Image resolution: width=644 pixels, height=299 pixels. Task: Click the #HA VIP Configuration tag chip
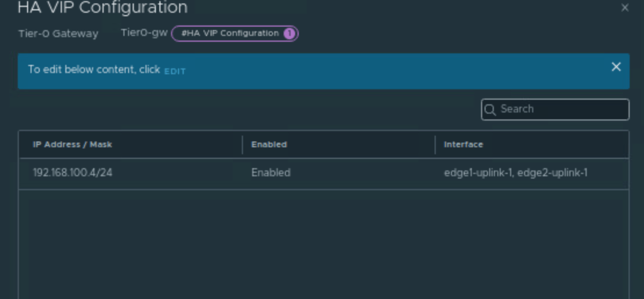coord(229,33)
